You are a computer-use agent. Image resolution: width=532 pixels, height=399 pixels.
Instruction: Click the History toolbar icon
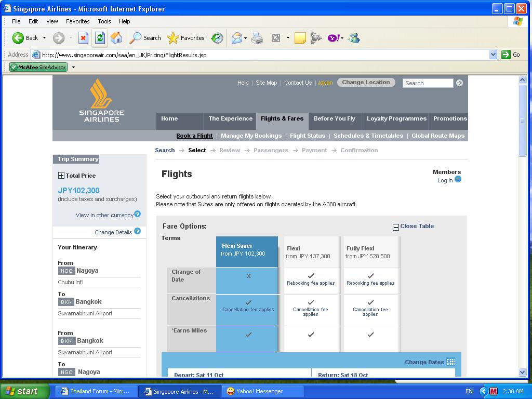pos(217,38)
